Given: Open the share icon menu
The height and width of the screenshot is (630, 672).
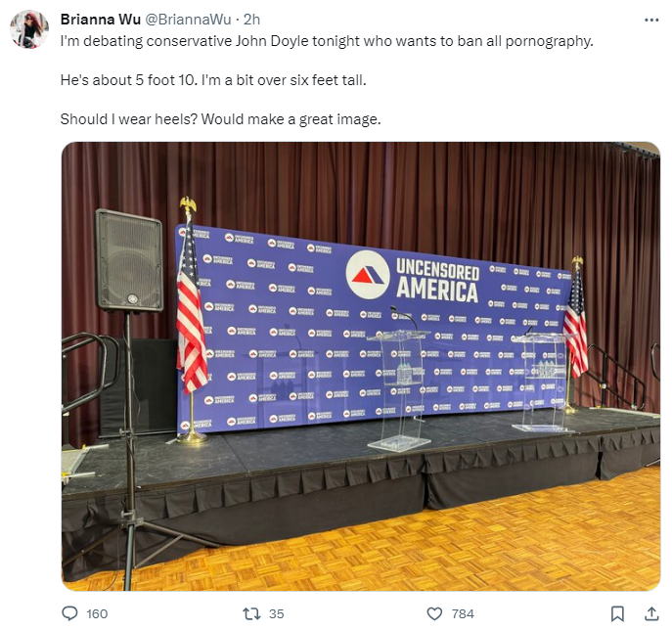Looking at the screenshot, I should pos(651,613).
